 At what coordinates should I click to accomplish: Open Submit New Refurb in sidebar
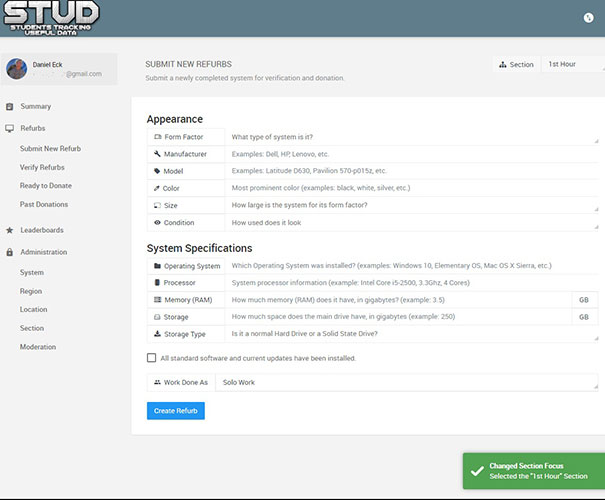point(50,148)
